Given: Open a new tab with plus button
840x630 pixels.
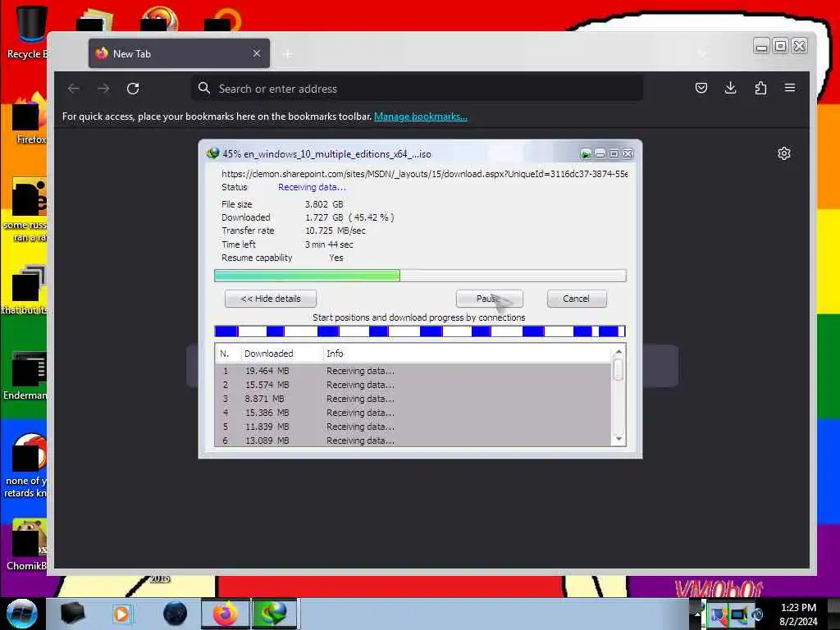Looking at the screenshot, I should point(288,54).
